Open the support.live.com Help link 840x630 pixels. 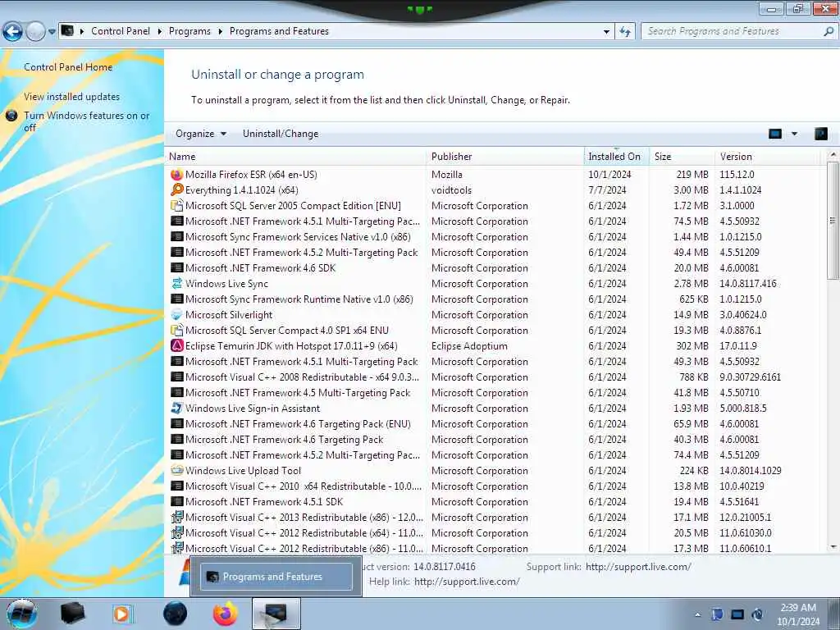point(467,582)
